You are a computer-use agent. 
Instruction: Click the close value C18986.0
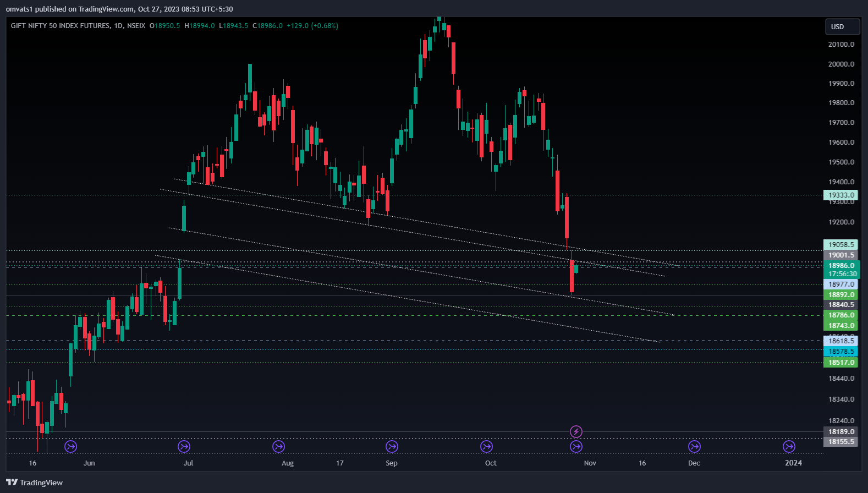point(267,26)
